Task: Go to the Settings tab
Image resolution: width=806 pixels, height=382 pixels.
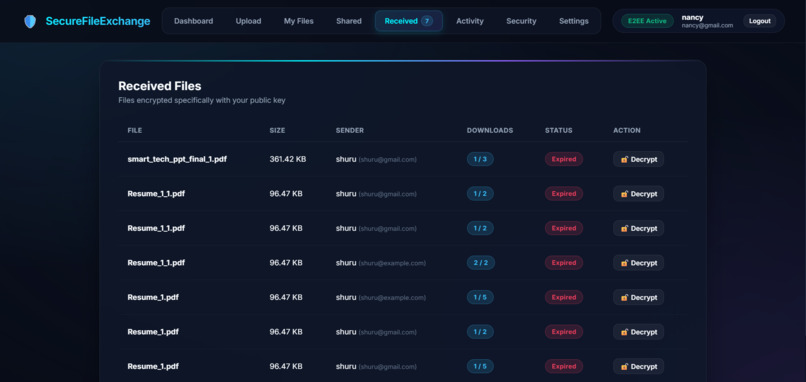Action: (574, 21)
